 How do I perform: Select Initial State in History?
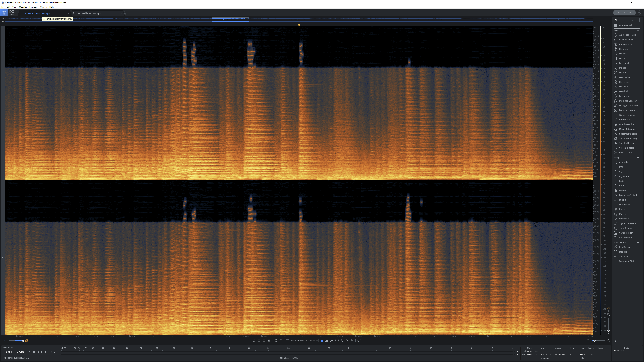coord(619,351)
